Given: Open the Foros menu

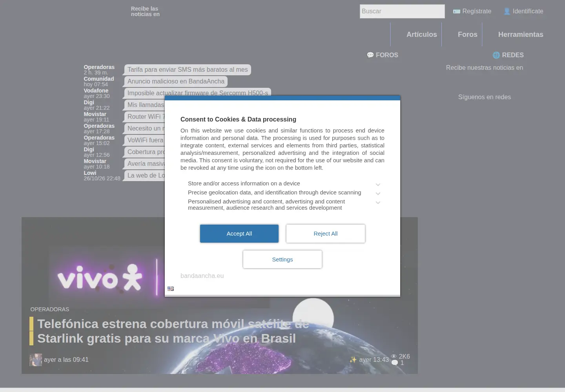Looking at the screenshot, I should 468,34.
